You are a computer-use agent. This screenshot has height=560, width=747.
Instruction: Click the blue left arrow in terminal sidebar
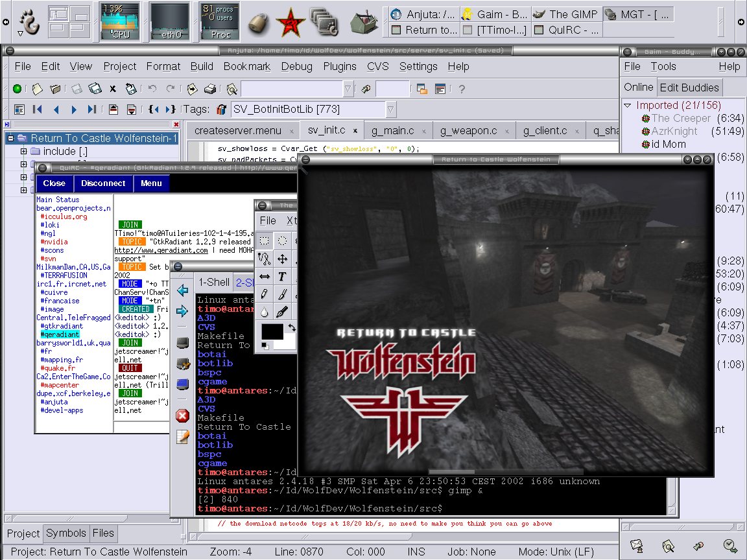[182, 290]
